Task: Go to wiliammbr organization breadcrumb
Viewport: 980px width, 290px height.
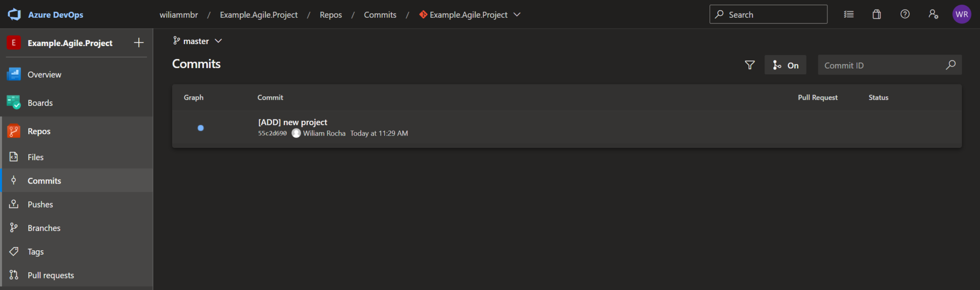Action: (x=178, y=15)
